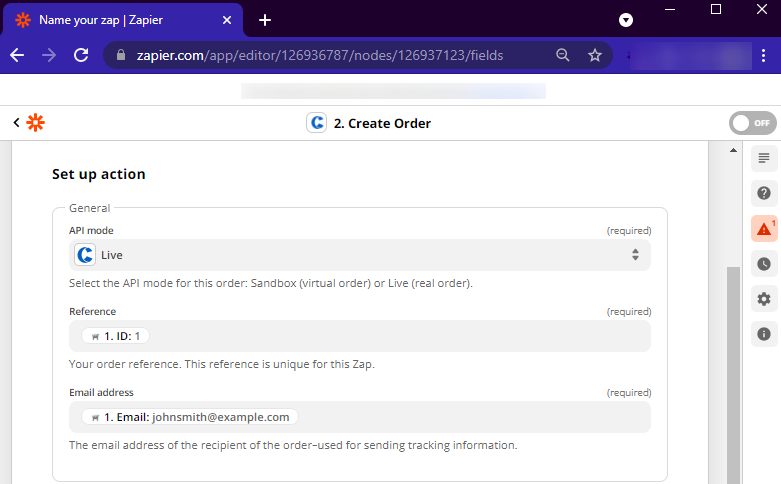This screenshot has width=781, height=484.
Task: Close the Name your zap tab
Action: coord(227,20)
